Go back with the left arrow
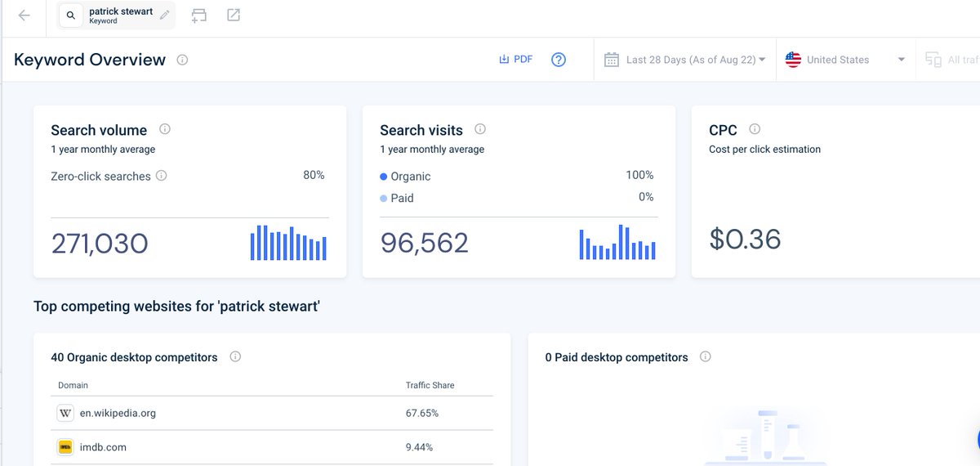Screen dimensions: 980x466 24,16
